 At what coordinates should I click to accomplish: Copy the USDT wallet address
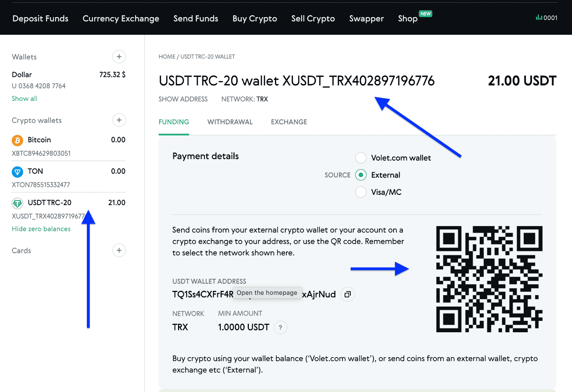[347, 294]
